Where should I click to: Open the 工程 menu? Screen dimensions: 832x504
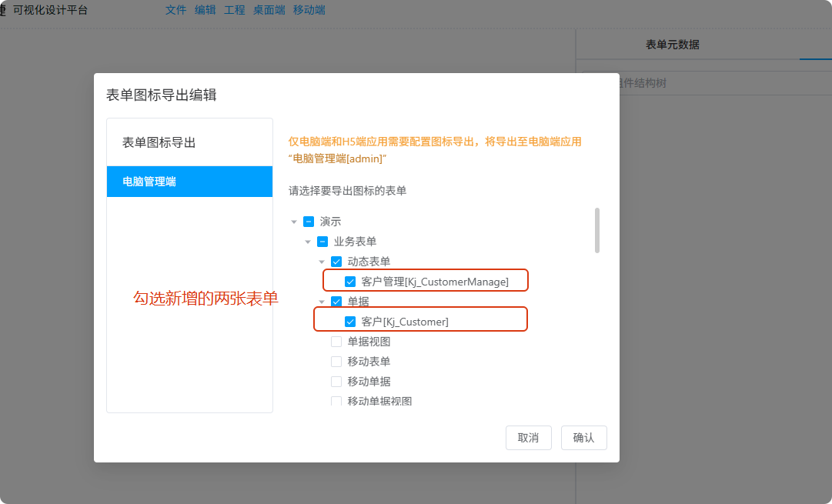[234, 10]
